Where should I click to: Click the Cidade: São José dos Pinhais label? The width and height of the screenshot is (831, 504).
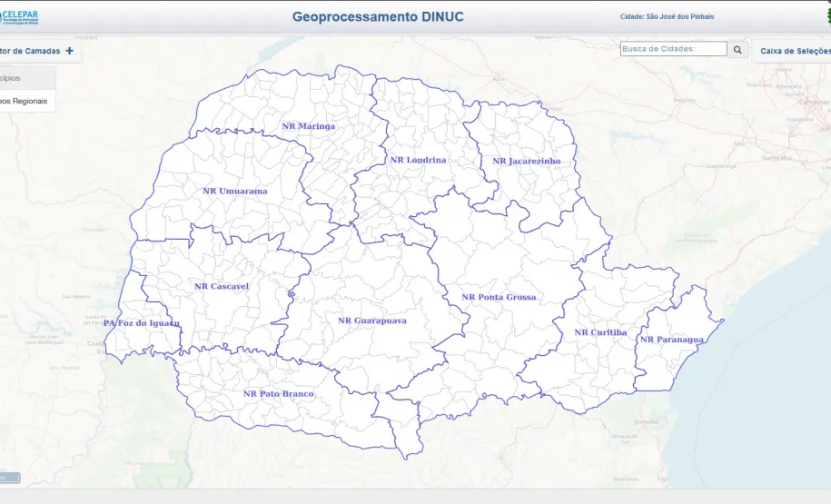click(x=668, y=16)
